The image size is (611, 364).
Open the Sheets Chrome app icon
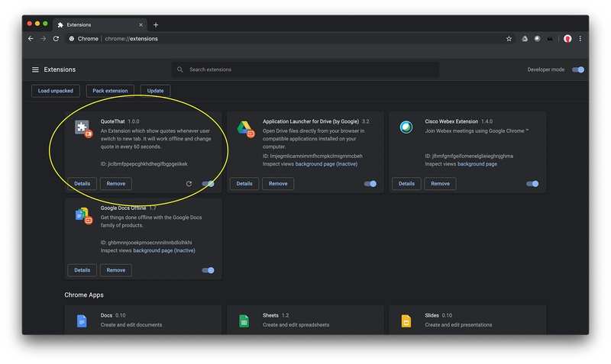click(244, 321)
